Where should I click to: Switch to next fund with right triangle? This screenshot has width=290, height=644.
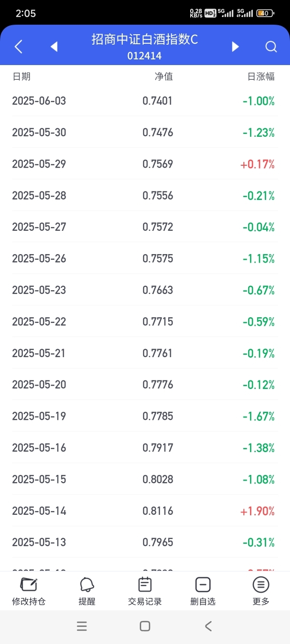tap(235, 47)
